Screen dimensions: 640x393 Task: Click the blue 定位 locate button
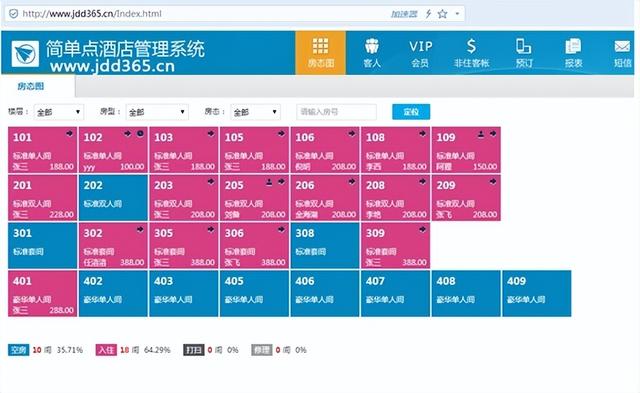tap(411, 112)
